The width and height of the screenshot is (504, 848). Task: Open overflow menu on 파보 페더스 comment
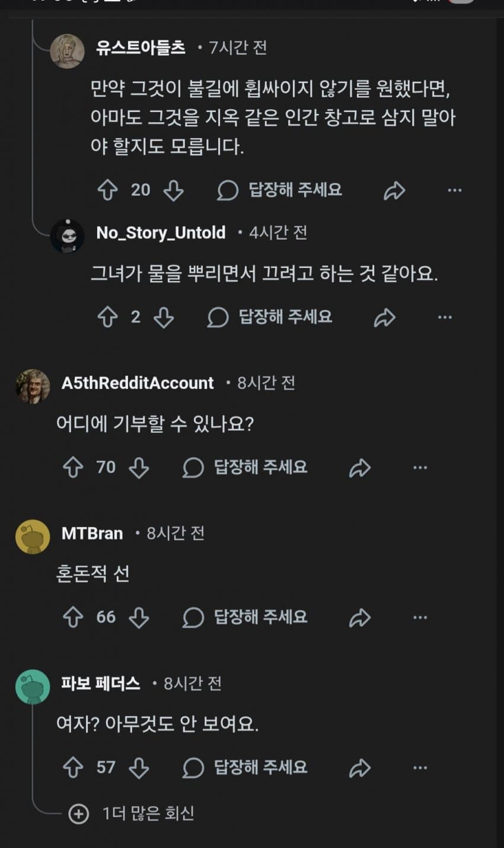pos(420,767)
